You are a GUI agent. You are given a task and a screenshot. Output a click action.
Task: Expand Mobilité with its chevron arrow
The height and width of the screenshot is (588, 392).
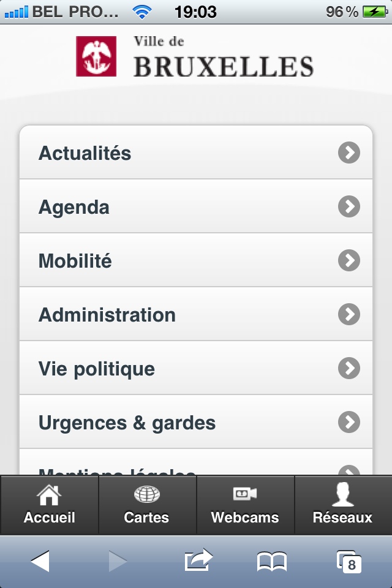click(x=349, y=260)
